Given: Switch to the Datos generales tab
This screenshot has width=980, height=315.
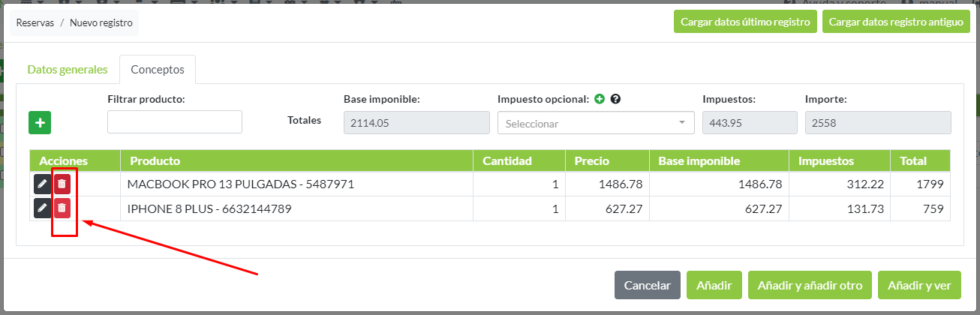Looking at the screenshot, I should (x=68, y=70).
